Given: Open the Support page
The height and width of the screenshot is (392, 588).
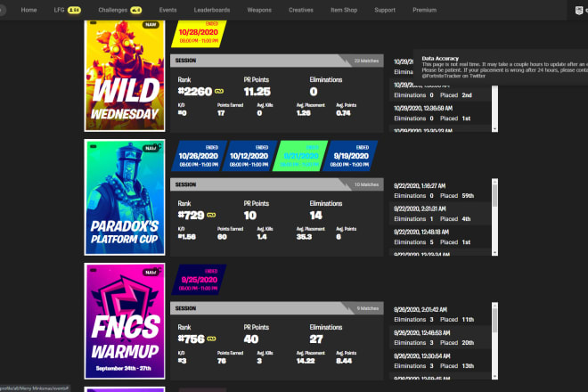Looking at the screenshot, I should tap(385, 10).
